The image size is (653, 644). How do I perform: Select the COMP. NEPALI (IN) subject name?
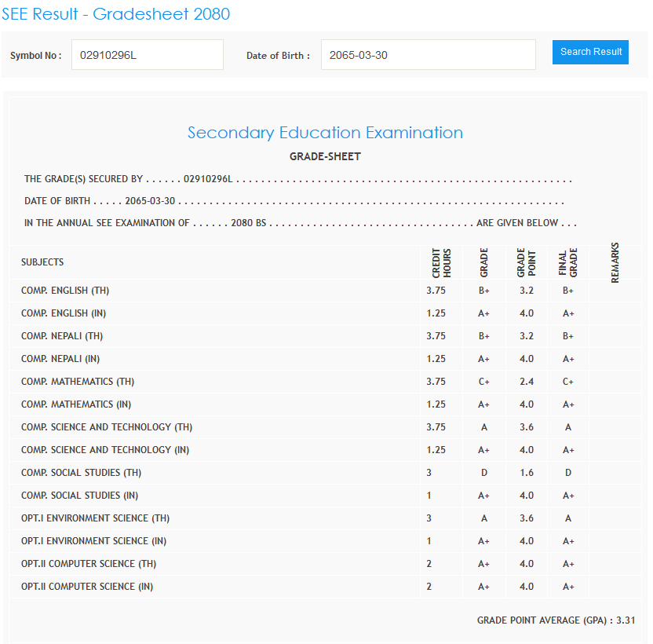tap(60, 359)
